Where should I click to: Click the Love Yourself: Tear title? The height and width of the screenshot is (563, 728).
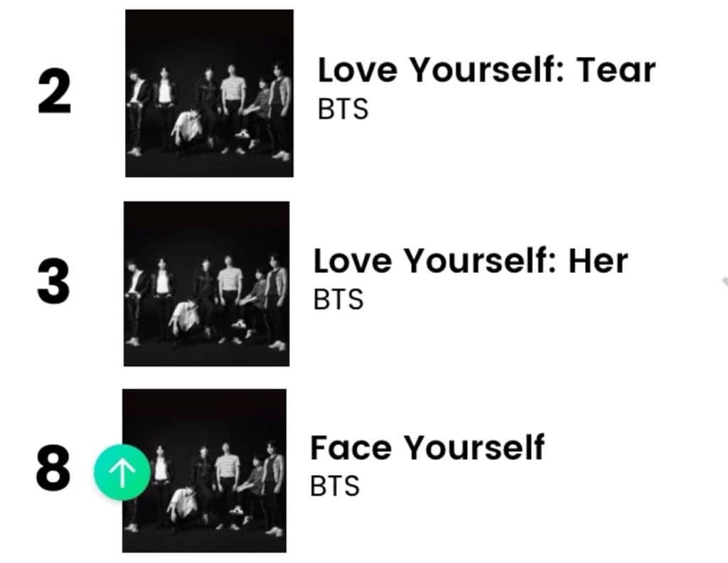tap(486, 71)
